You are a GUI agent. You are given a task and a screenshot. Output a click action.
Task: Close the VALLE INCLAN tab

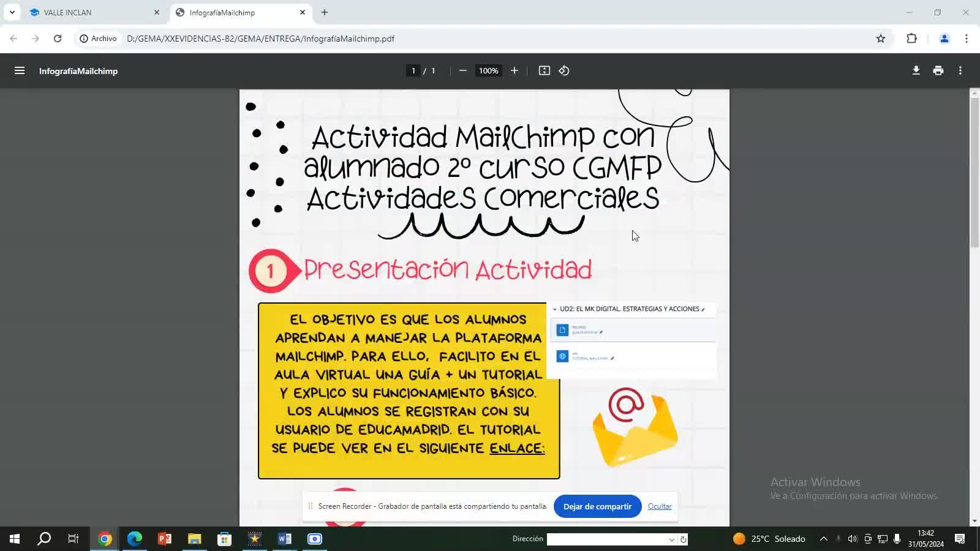(x=157, y=12)
